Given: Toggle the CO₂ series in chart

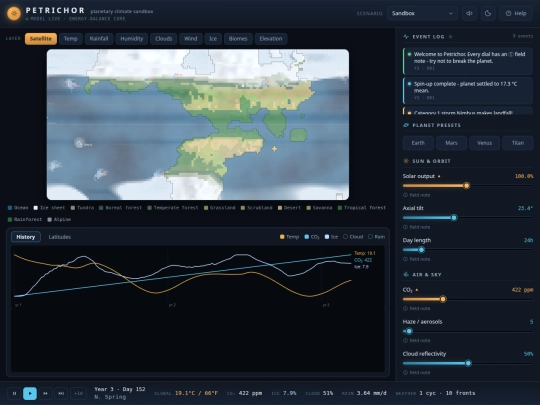Looking at the screenshot, I should [312, 237].
